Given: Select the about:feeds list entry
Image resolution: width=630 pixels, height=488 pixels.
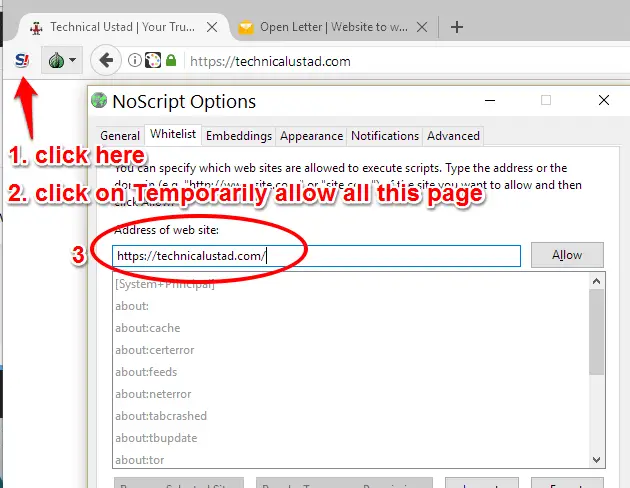Looking at the screenshot, I should pyautogui.click(x=352, y=372).
